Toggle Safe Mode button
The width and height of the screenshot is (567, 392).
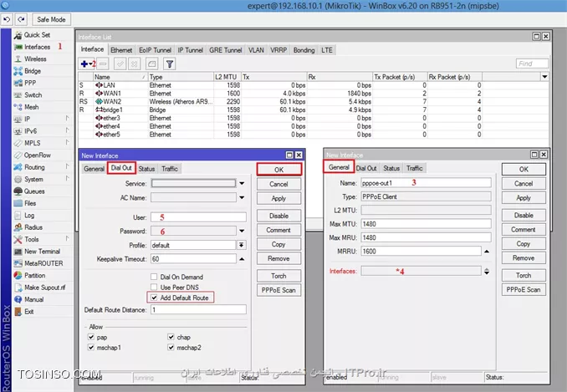point(51,19)
